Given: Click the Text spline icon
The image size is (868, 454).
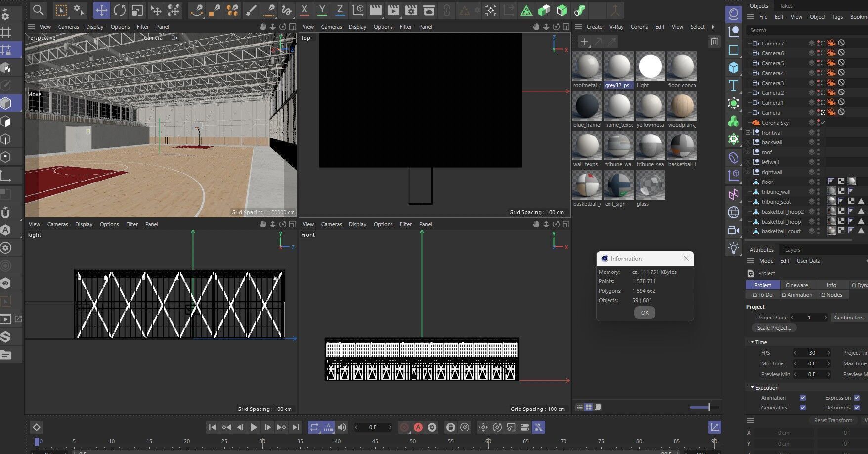Looking at the screenshot, I should click(734, 86).
